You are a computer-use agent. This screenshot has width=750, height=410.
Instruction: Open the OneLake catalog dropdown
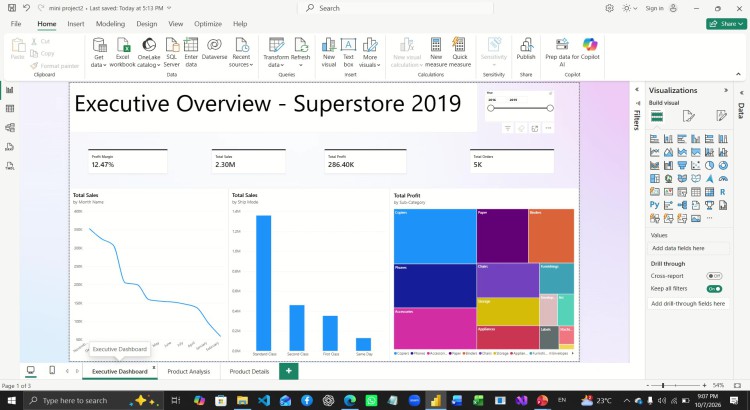pyautogui.click(x=149, y=53)
